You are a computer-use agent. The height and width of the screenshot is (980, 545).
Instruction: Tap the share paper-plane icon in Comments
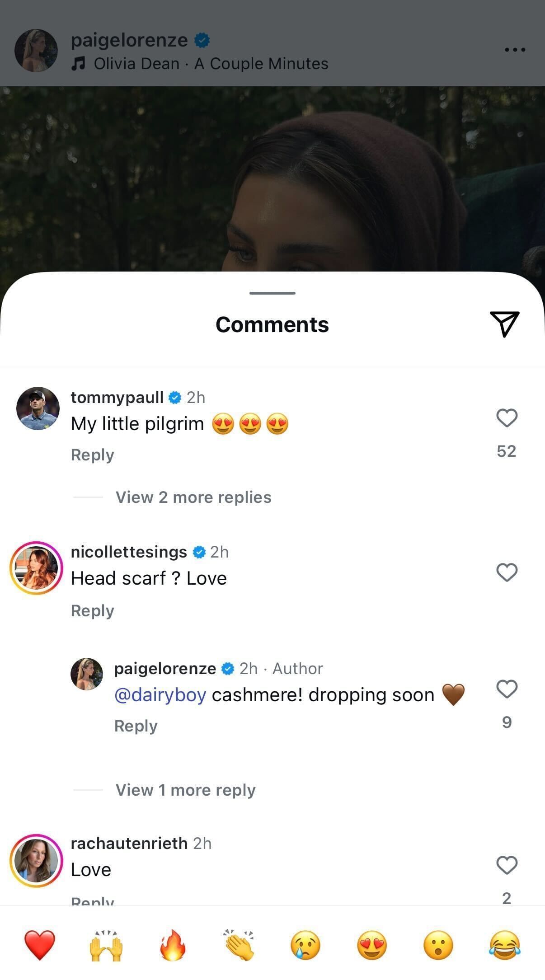pyautogui.click(x=504, y=324)
